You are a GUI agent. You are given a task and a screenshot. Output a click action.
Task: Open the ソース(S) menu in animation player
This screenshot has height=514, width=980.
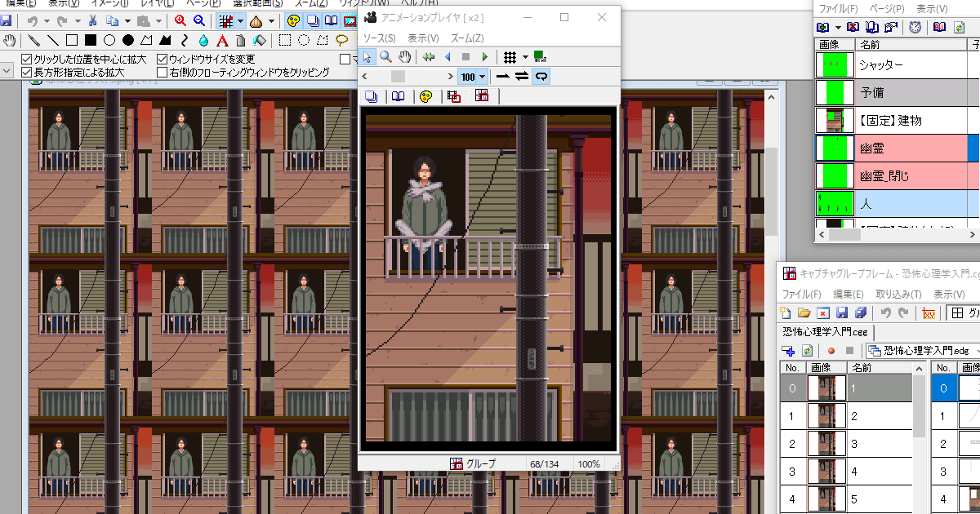(x=379, y=38)
